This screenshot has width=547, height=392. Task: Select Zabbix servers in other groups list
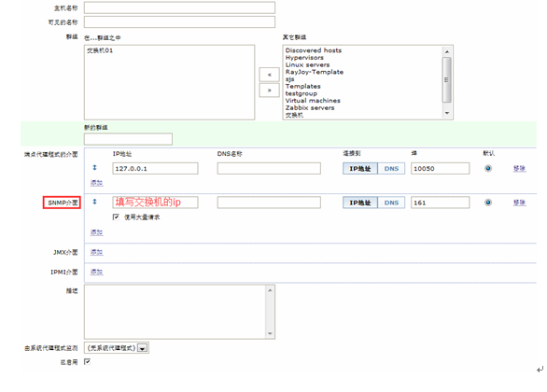tap(310, 107)
